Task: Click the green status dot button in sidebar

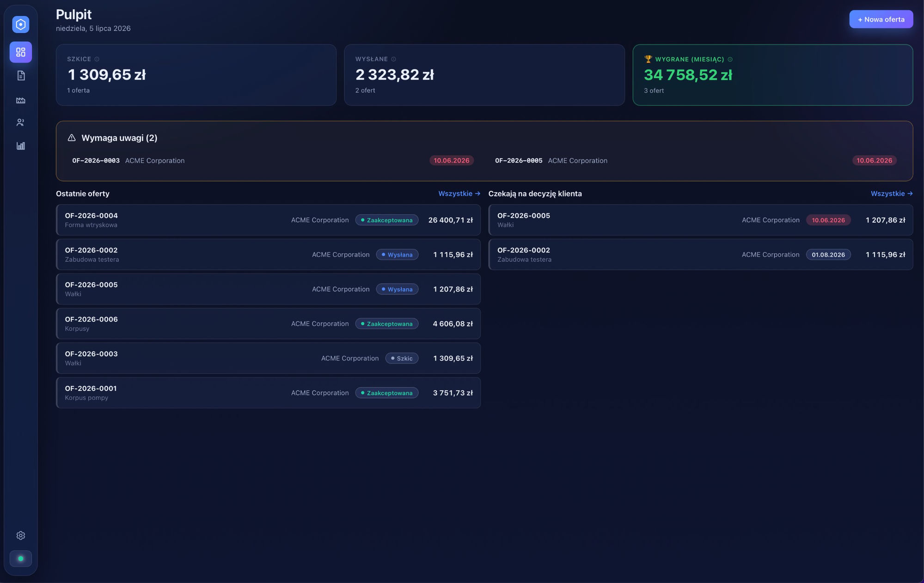Action: tap(21, 559)
